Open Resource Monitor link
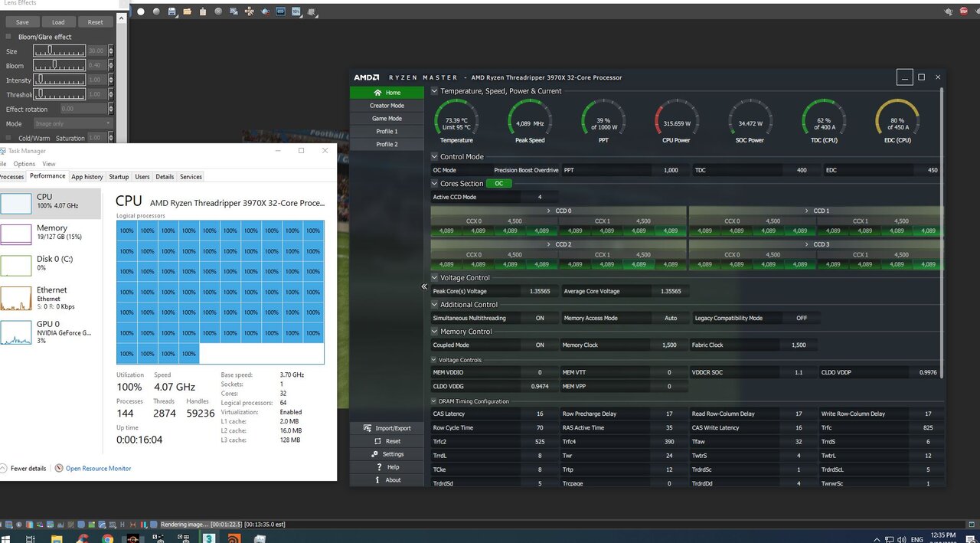Screen dimensions: 980x543 98,469
